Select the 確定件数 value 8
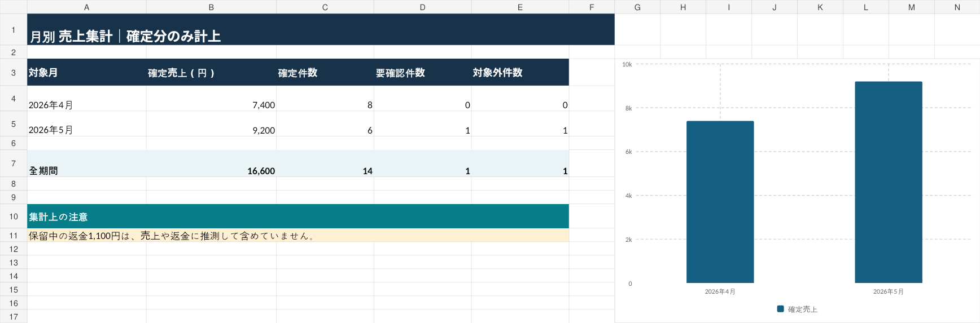 coord(325,99)
